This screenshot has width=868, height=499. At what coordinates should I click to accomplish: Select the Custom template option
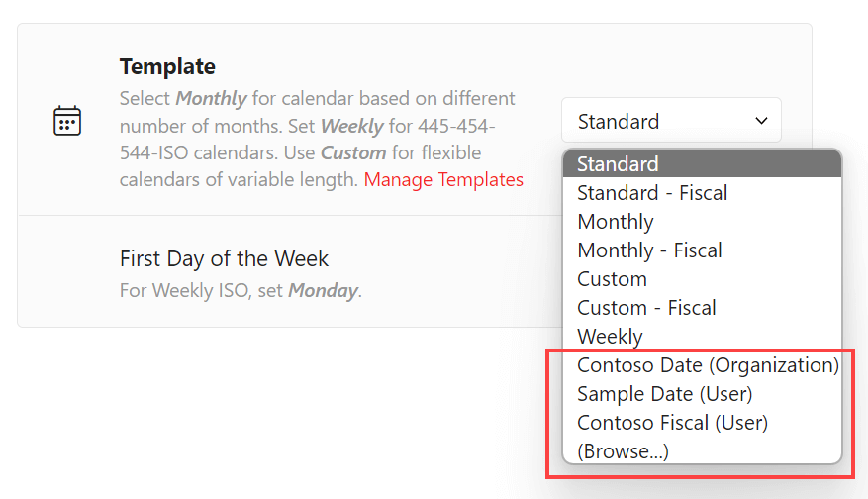point(702,279)
